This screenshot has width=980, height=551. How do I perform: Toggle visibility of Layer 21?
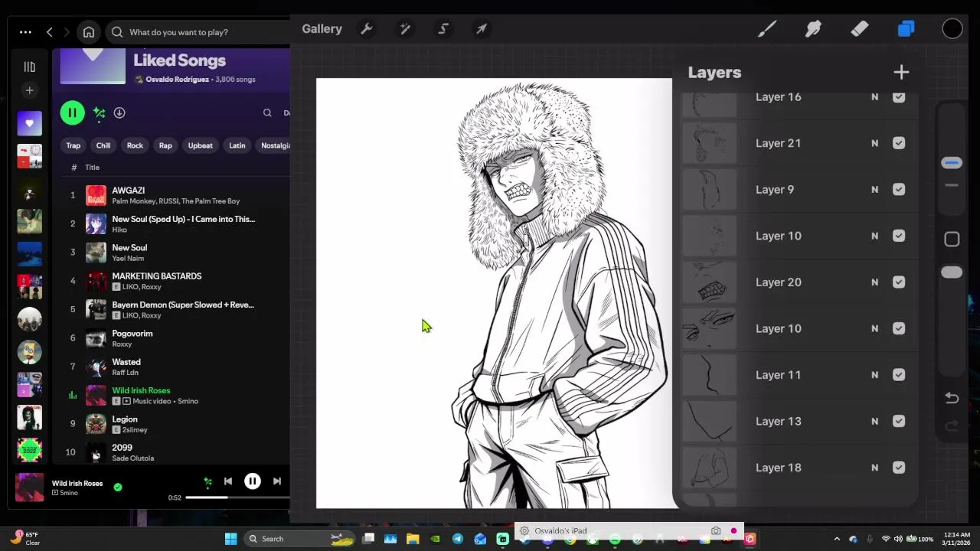coord(899,143)
